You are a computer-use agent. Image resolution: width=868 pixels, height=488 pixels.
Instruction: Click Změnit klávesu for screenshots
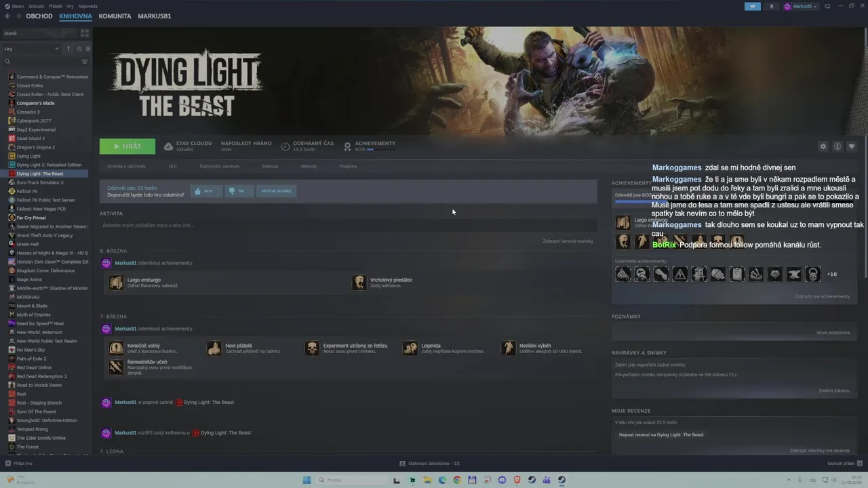(834, 391)
